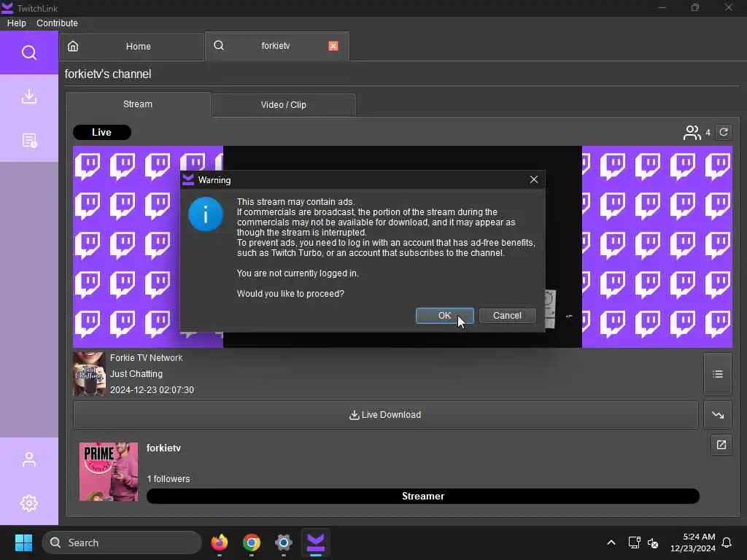
Task: Click the stream start time 2024-12-23 02:07:30
Action: (152, 390)
